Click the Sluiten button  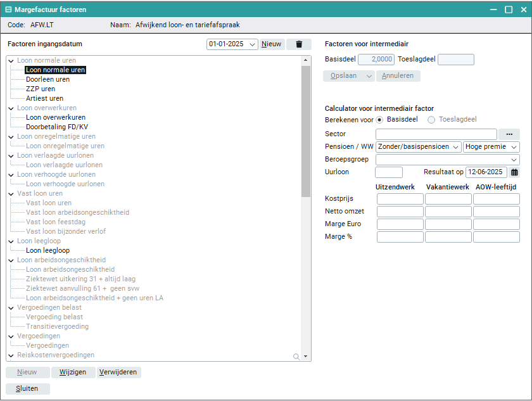[27, 389]
